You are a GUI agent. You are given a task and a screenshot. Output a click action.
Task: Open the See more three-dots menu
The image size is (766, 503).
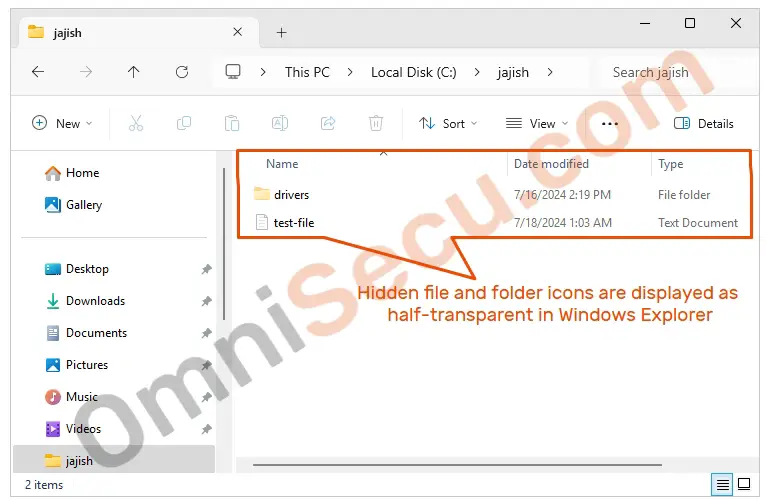(x=610, y=124)
